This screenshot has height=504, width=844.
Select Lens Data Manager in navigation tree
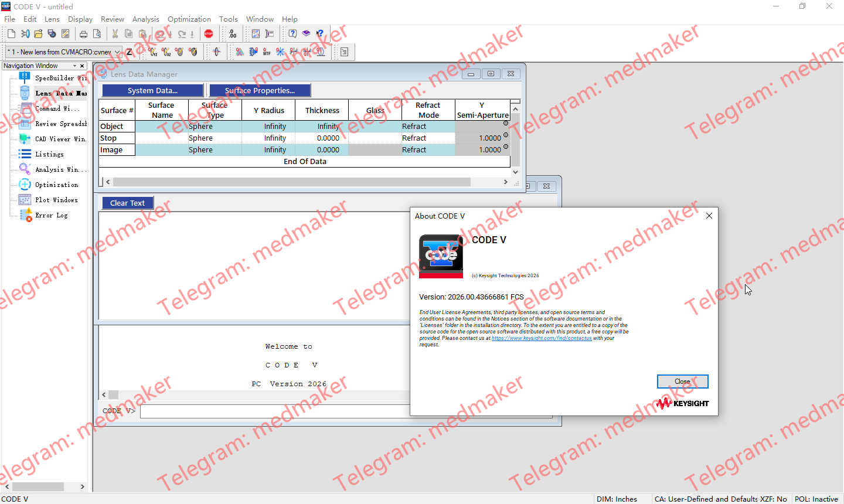60,93
